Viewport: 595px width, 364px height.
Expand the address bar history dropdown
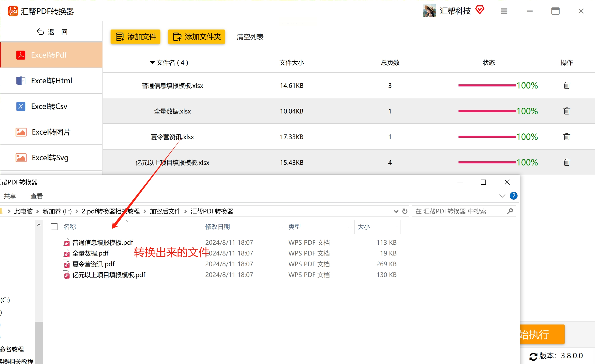(x=396, y=211)
